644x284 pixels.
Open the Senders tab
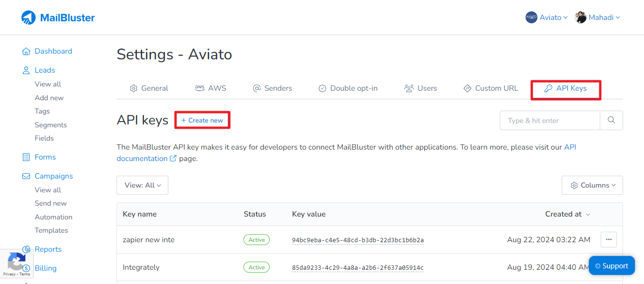[273, 88]
